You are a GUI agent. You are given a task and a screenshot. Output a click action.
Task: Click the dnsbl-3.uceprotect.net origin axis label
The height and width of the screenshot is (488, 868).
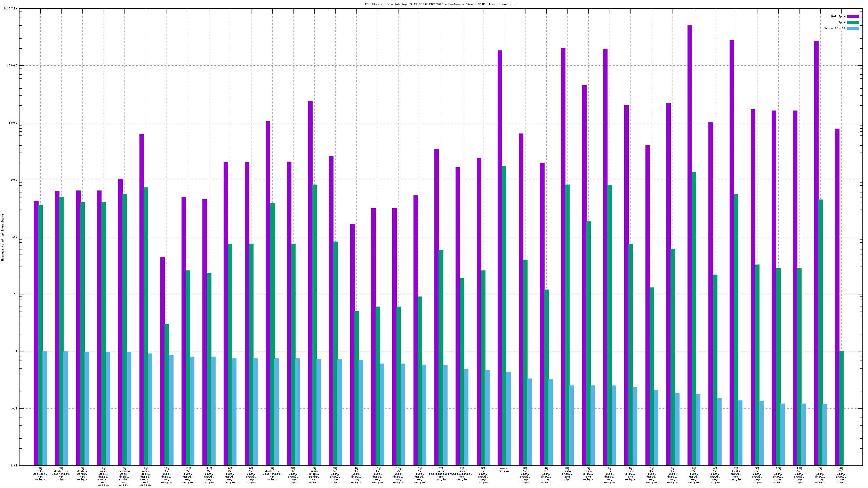(272, 474)
